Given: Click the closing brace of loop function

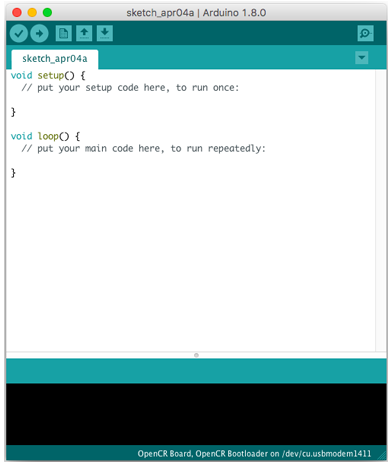Looking at the screenshot, I should (13, 173).
